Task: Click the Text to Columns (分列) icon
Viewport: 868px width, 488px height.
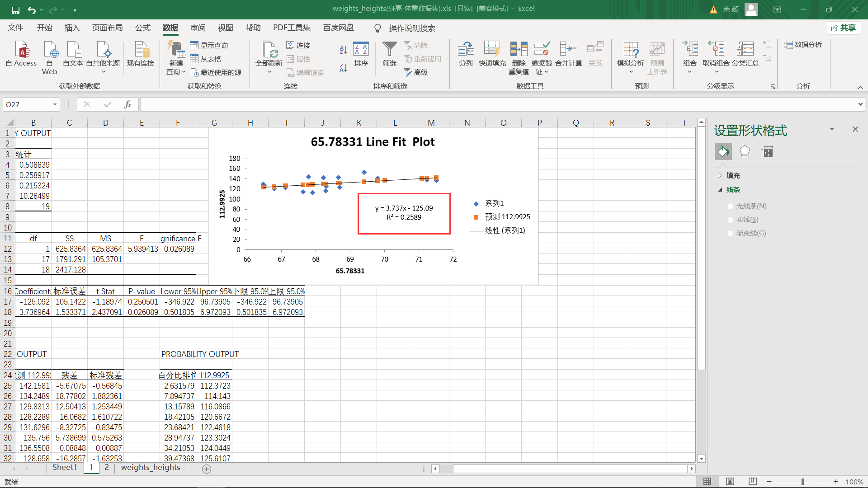Action: click(x=466, y=50)
